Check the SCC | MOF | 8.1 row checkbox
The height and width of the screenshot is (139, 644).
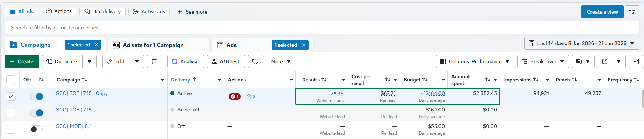pyautogui.click(x=11, y=129)
